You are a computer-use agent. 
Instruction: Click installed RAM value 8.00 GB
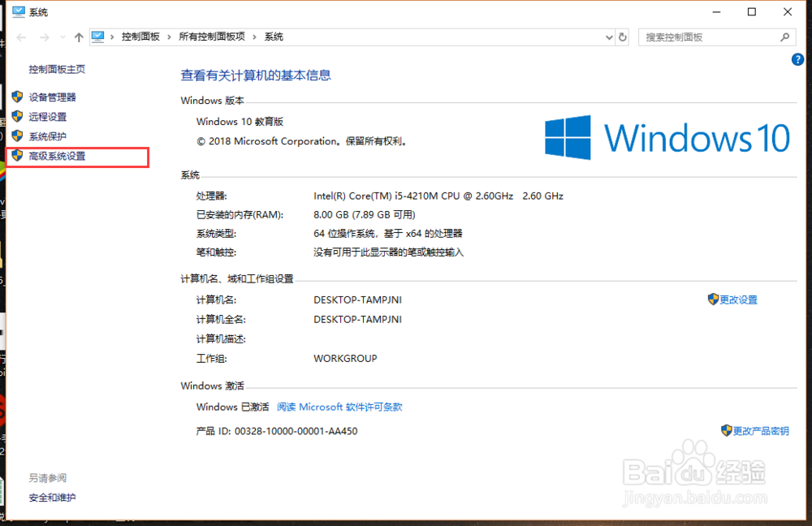365,215
